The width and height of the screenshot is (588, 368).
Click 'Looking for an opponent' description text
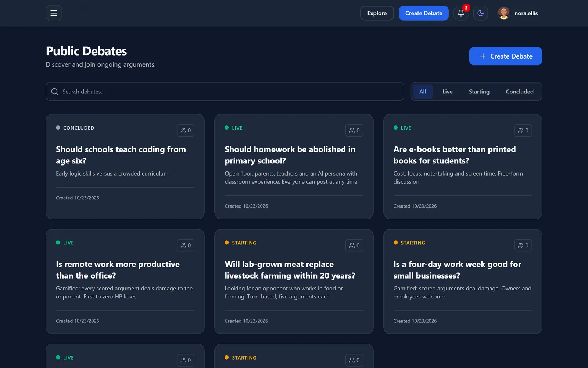(284, 293)
